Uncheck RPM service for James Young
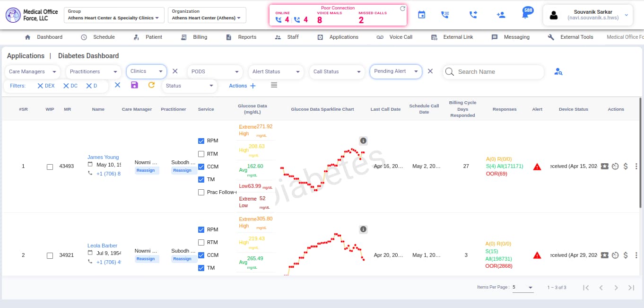The width and height of the screenshot is (644, 308). click(201, 141)
